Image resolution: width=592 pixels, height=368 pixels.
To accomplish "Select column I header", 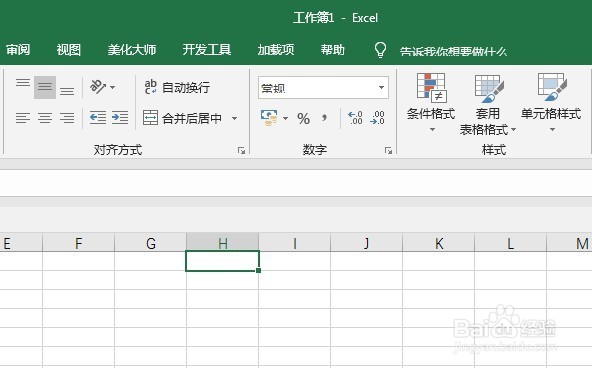I will [294, 243].
